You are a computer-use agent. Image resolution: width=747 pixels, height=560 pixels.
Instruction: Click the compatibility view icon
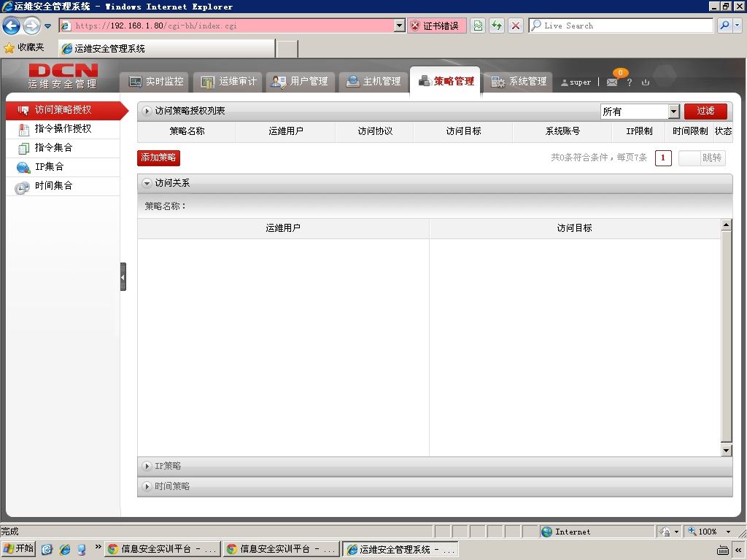[478, 26]
